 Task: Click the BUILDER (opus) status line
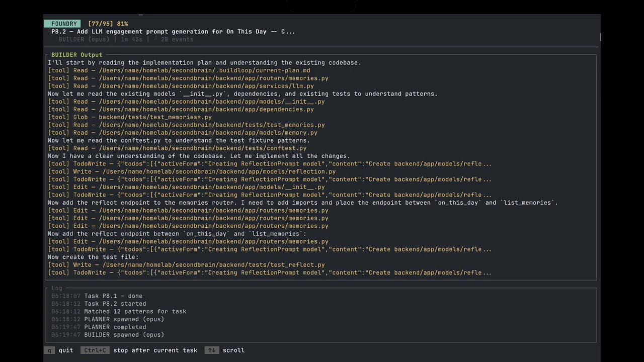tap(126, 39)
